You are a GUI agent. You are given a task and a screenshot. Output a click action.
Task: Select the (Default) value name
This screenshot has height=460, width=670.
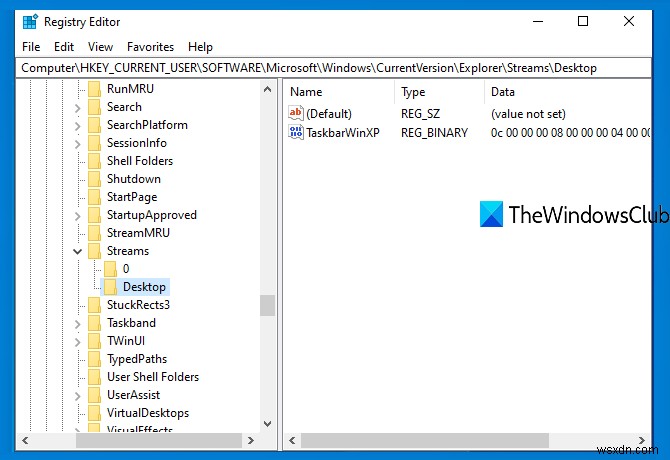pyautogui.click(x=329, y=114)
